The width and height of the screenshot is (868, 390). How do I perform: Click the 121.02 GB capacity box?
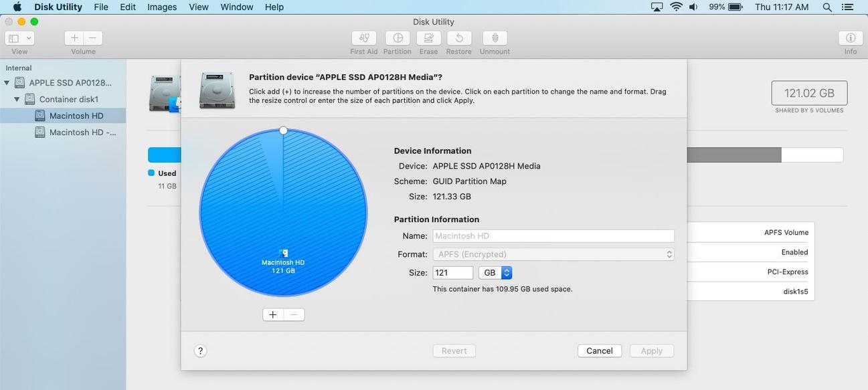click(x=809, y=93)
